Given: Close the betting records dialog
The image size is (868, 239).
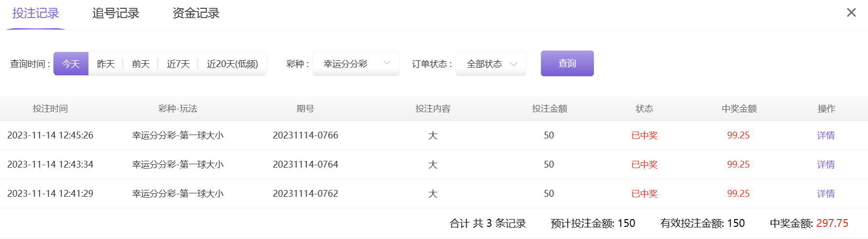Looking at the screenshot, I should (851, 13).
